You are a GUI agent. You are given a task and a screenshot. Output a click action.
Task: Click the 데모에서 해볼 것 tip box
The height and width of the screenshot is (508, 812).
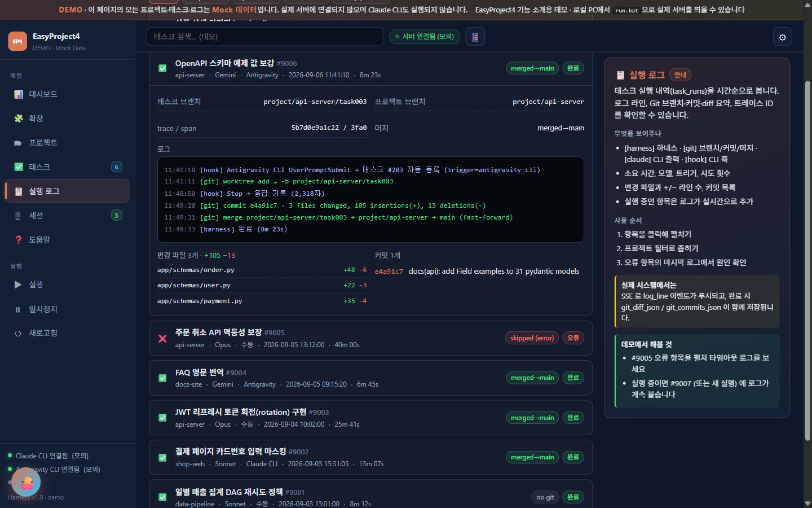(x=697, y=371)
